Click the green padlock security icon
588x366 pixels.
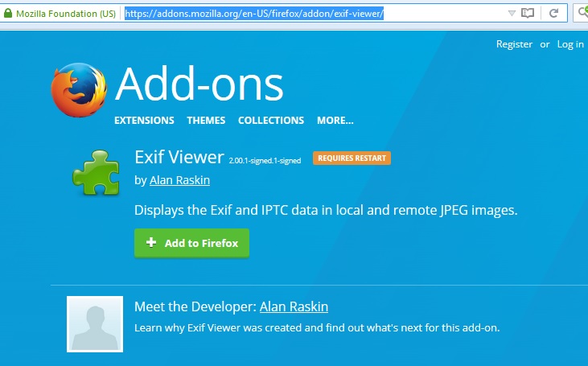(x=8, y=14)
